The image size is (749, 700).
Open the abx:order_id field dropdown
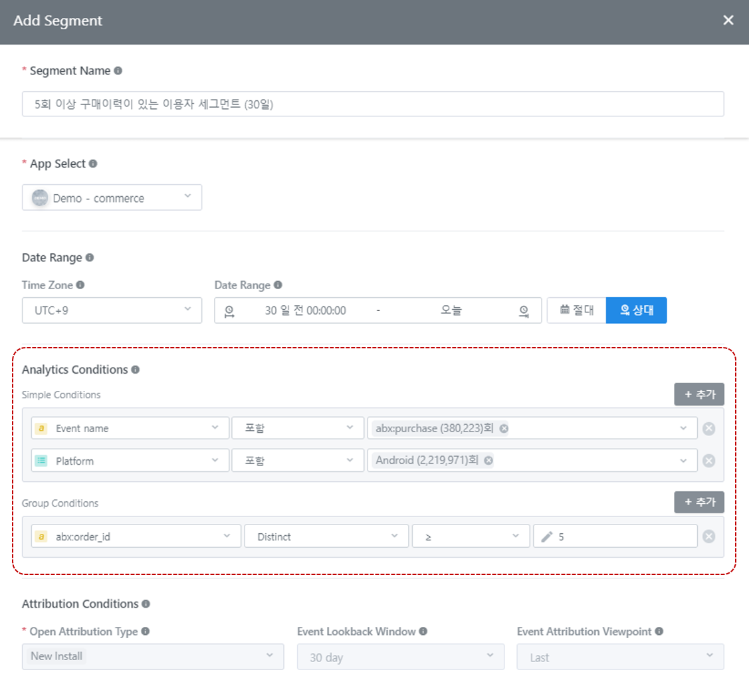click(x=136, y=536)
